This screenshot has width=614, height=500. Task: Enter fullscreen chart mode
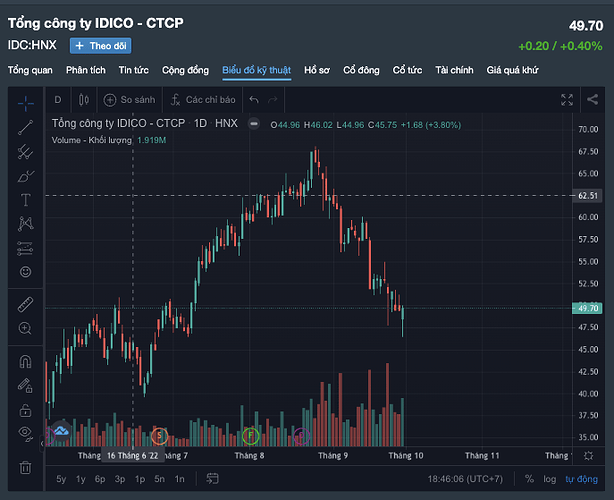pyautogui.click(x=567, y=100)
